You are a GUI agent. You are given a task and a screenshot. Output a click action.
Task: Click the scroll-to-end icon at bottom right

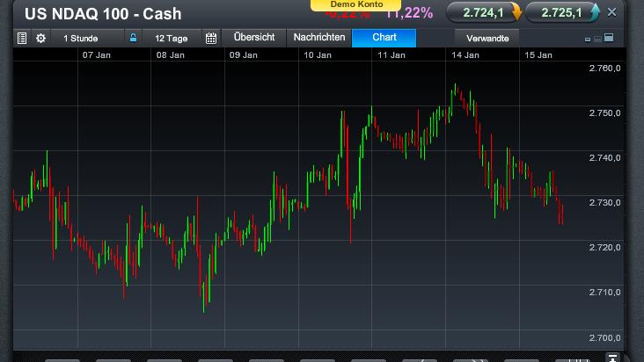click(x=613, y=358)
